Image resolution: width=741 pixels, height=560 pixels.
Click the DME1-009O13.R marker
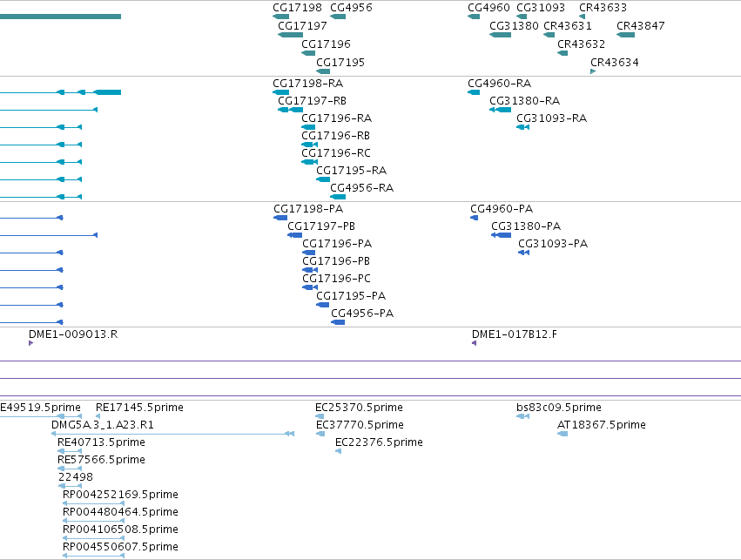pos(30,343)
